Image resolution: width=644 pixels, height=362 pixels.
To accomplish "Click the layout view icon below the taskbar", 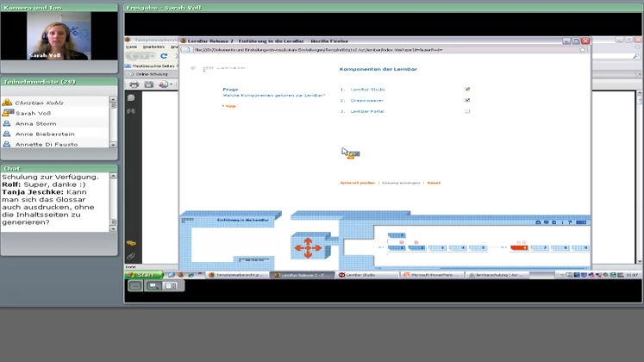I will (171, 285).
